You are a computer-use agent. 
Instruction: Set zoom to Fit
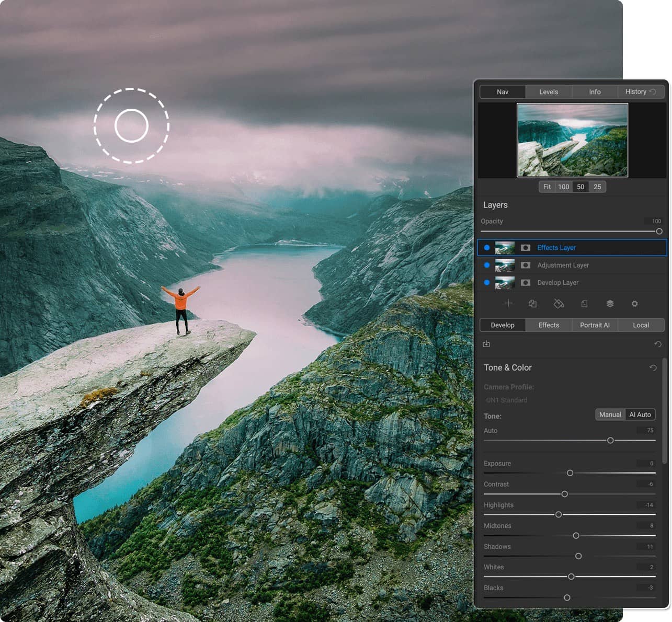[x=547, y=187]
